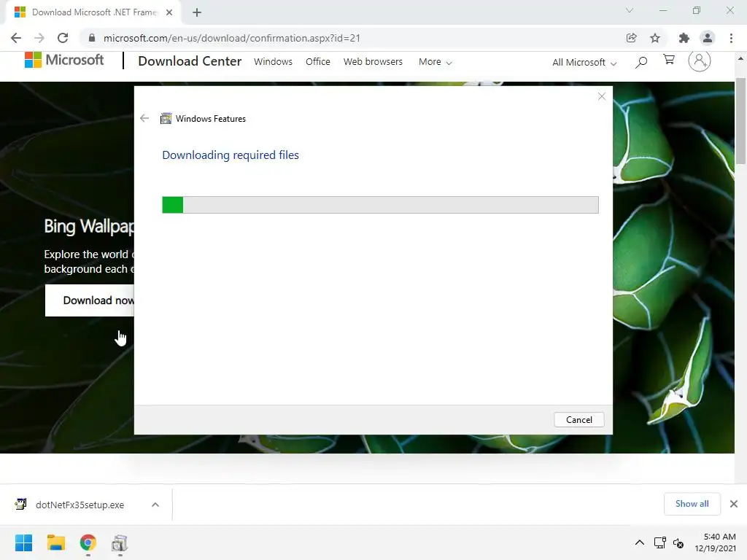Screen dimensions: 747x560
Task: Open the Windows Start button
Action: pyautogui.click(x=24, y=542)
